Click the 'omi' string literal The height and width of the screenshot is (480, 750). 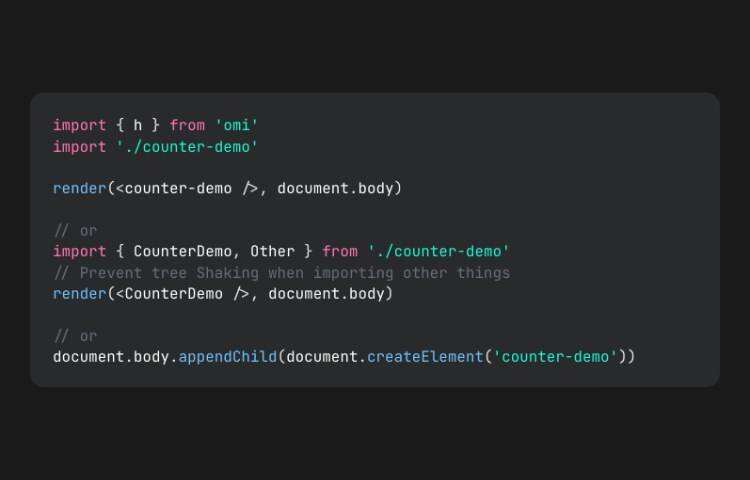tap(236, 126)
